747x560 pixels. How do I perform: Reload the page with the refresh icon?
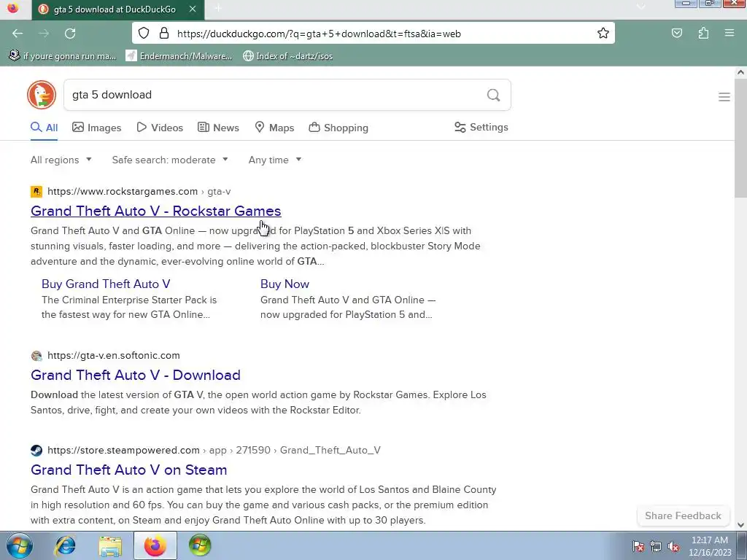pyautogui.click(x=70, y=34)
